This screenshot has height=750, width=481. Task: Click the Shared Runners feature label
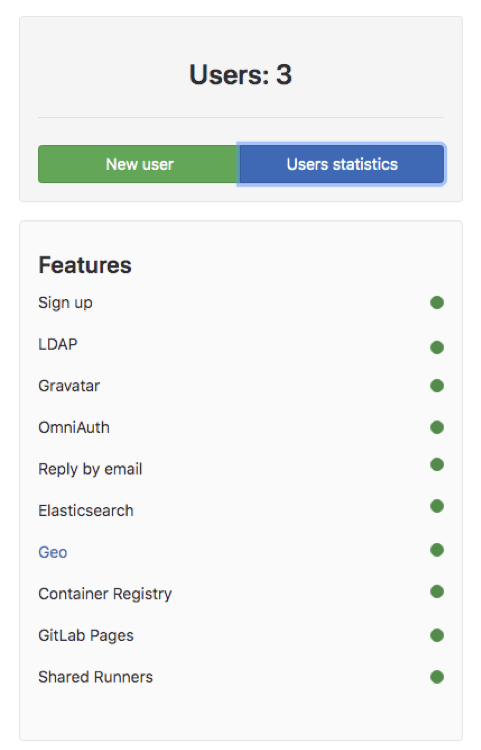95,677
